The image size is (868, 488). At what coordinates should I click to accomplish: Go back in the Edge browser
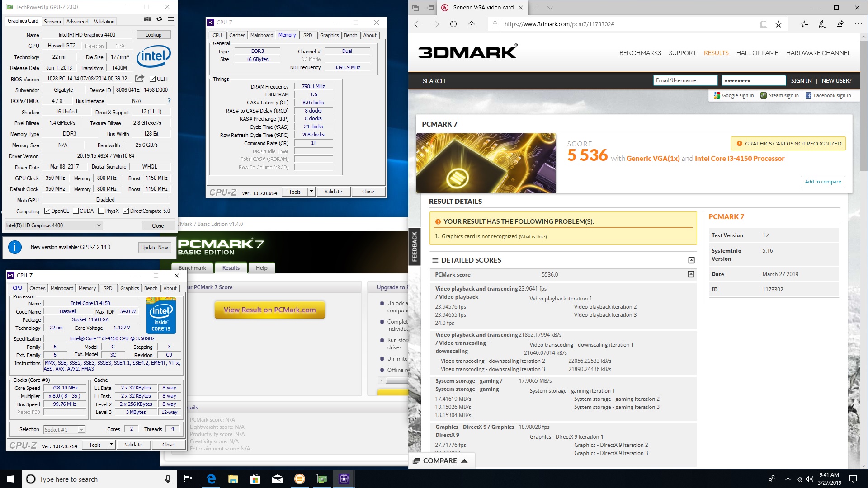coord(418,24)
